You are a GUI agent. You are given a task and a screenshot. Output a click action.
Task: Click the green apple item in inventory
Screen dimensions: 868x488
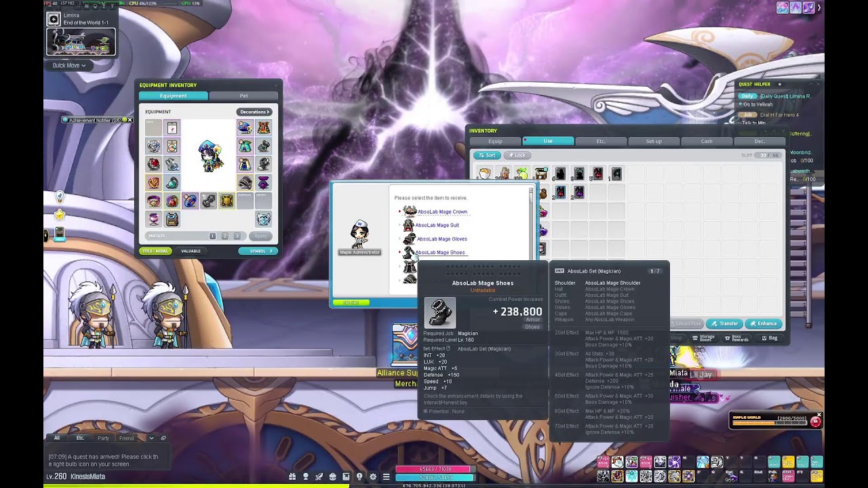(x=521, y=174)
